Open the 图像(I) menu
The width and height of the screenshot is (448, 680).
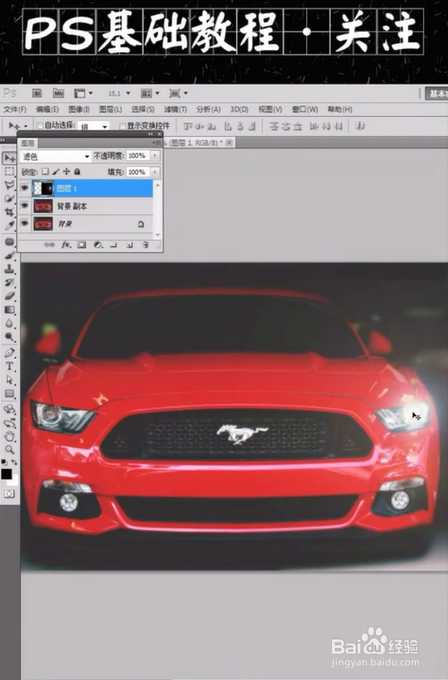tap(79, 110)
